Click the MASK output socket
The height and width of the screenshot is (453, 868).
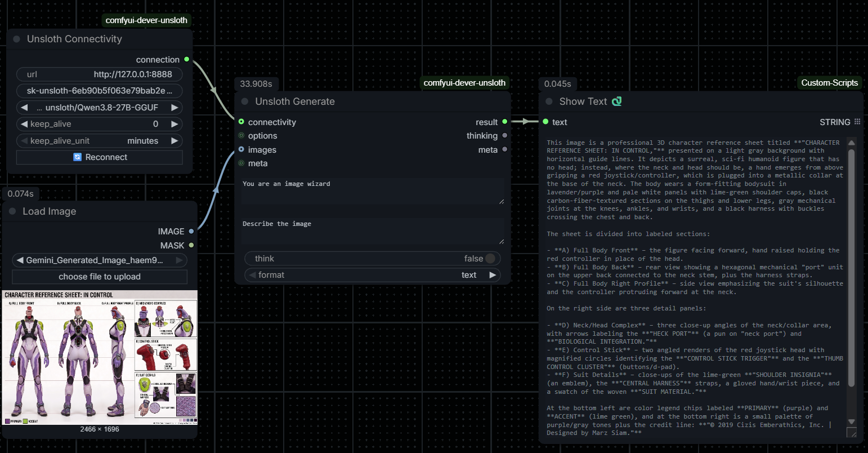tap(191, 245)
